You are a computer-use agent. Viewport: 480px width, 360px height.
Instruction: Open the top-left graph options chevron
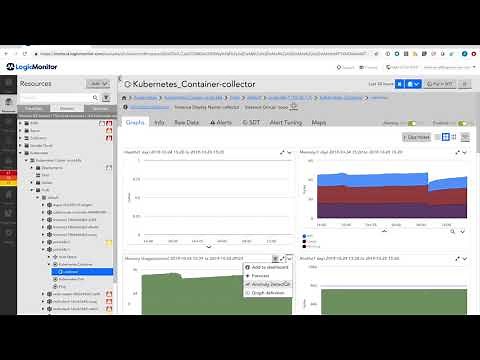tap(289, 152)
